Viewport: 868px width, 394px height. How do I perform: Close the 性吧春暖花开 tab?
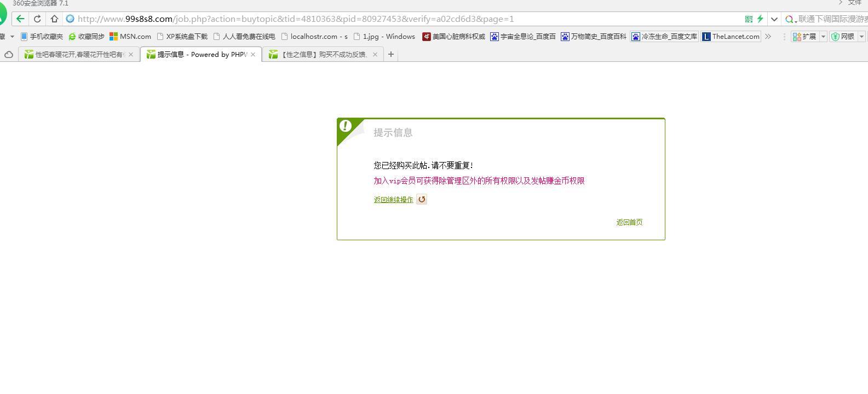[x=130, y=54]
